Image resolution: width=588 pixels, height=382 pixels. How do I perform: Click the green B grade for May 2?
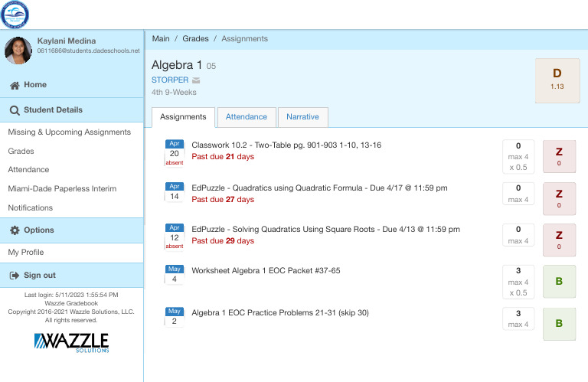click(x=558, y=323)
